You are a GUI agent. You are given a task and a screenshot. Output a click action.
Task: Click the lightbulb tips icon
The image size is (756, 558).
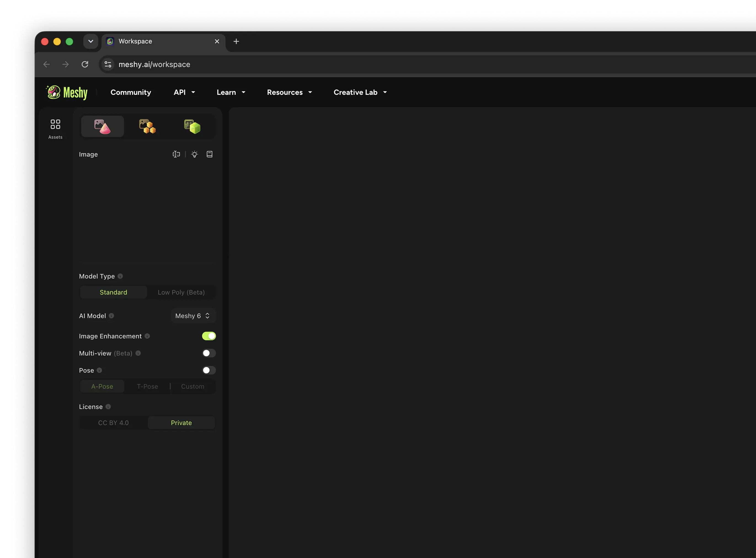[195, 154]
